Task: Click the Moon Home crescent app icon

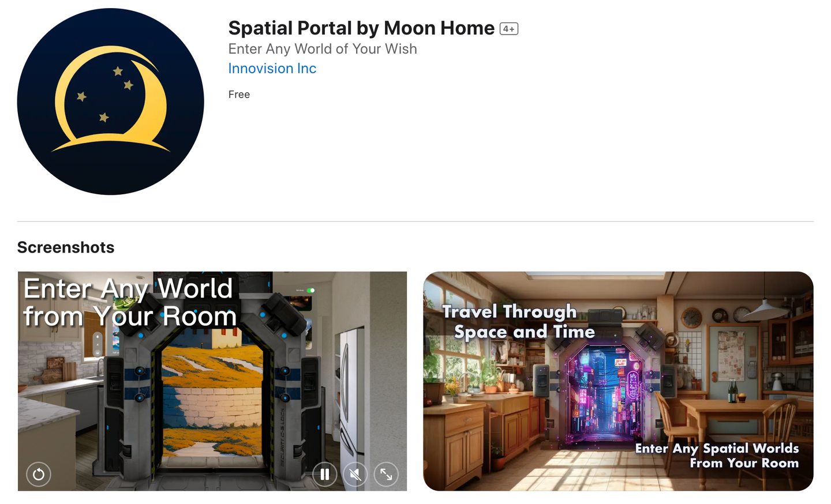Action: (111, 101)
